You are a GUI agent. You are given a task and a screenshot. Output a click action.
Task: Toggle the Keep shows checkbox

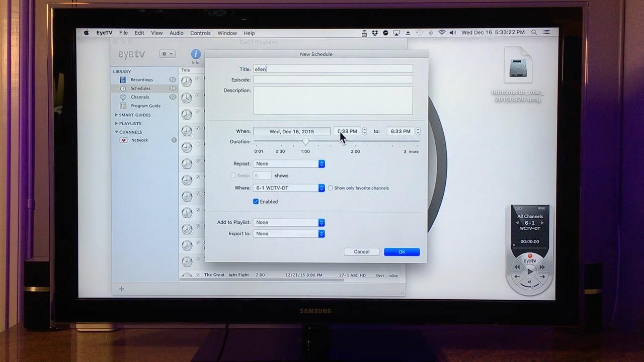[x=233, y=175]
